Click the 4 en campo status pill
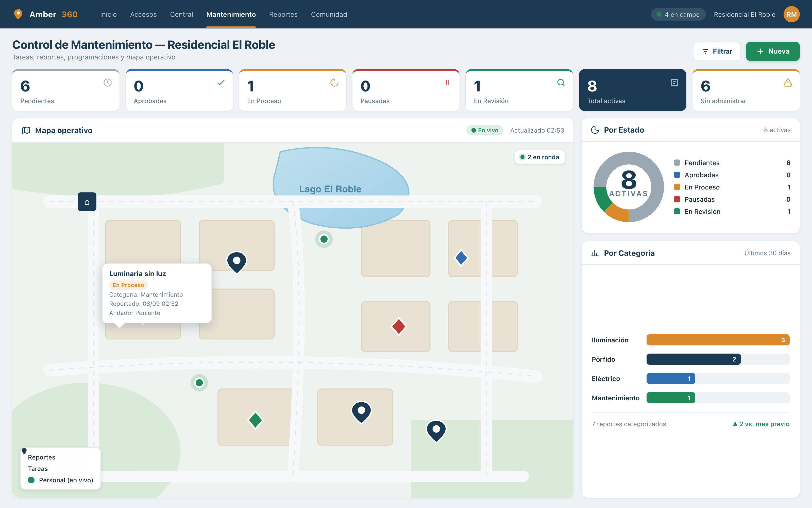 pyautogui.click(x=678, y=14)
